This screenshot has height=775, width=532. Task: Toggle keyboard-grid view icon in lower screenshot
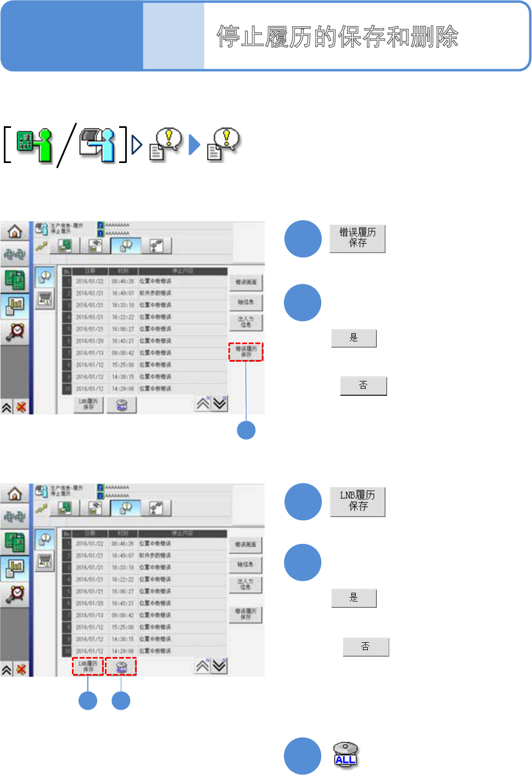pos(44,561)
